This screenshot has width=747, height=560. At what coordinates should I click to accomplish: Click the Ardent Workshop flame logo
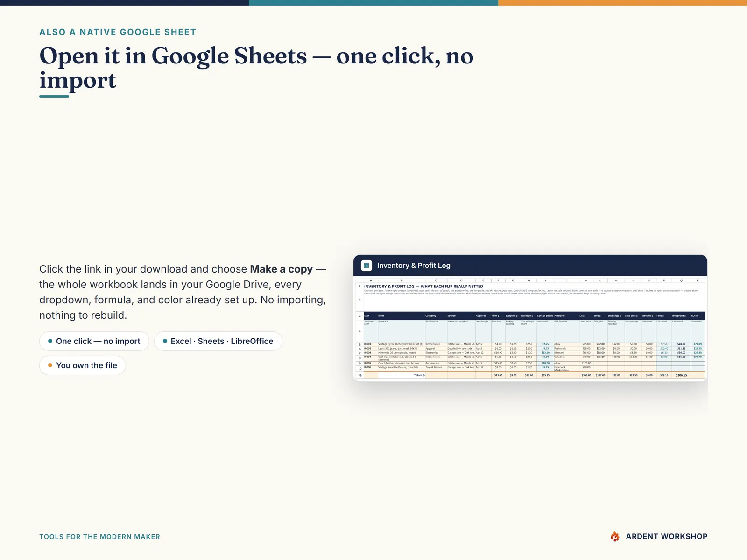615,536
